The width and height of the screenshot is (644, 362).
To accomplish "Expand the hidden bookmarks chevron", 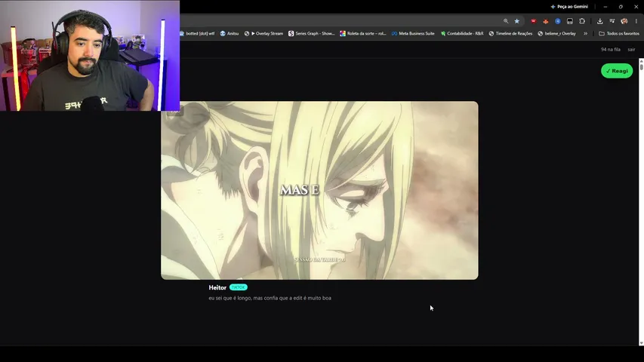I will pyautogui.click(x=586, y=34).
